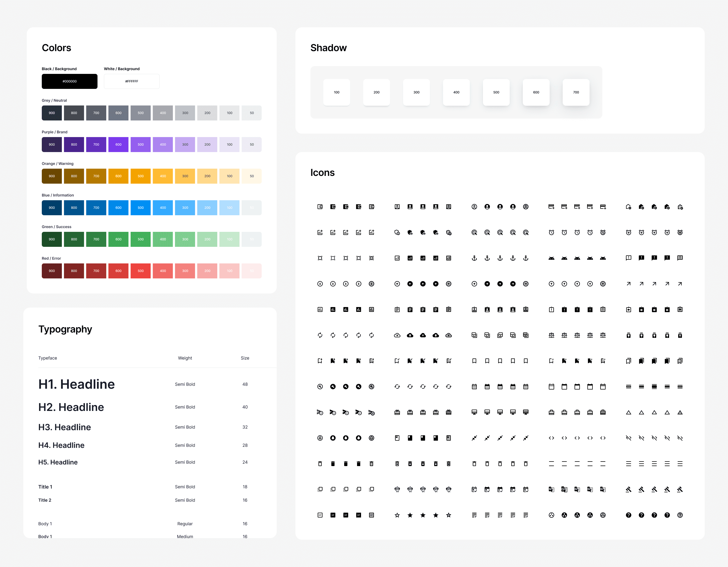Select the shadow 100 sample card
The width and height of the screenshot is (728, 567).
[336, 92]
